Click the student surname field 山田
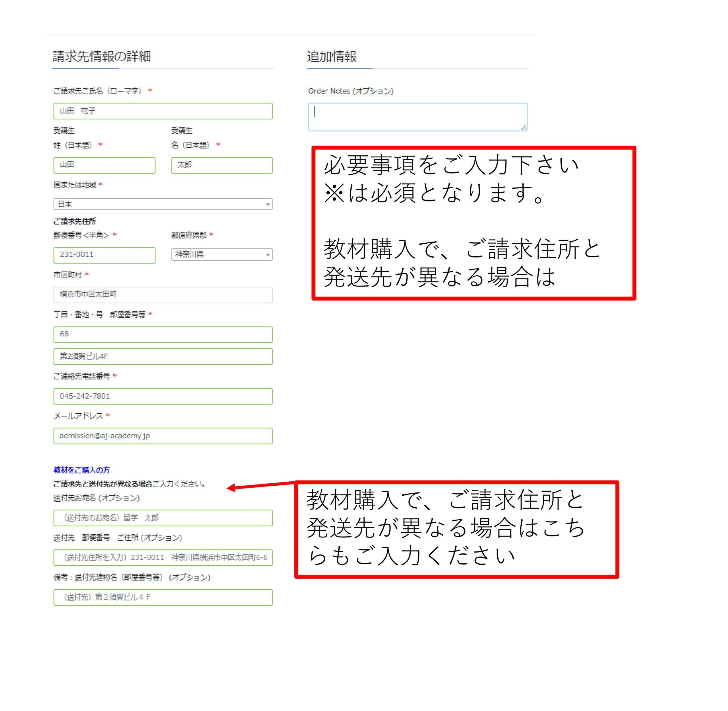728x711 pixels. pos(104,165)
